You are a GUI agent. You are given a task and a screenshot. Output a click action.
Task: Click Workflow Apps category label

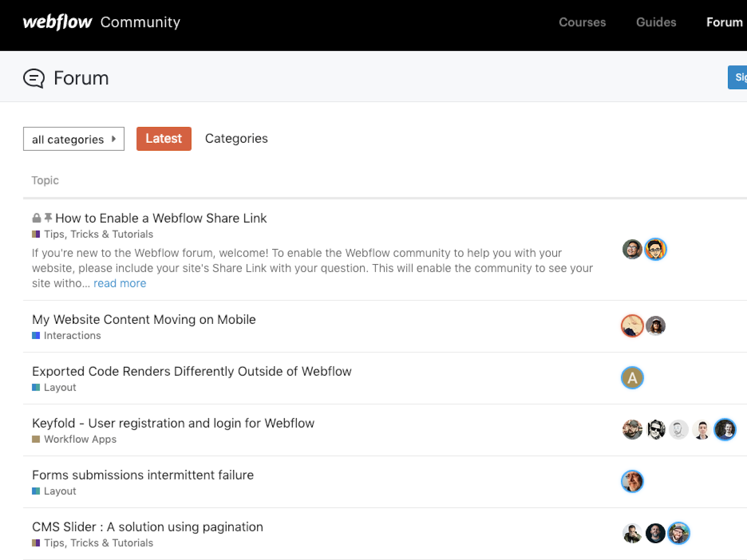coord(80,439)
